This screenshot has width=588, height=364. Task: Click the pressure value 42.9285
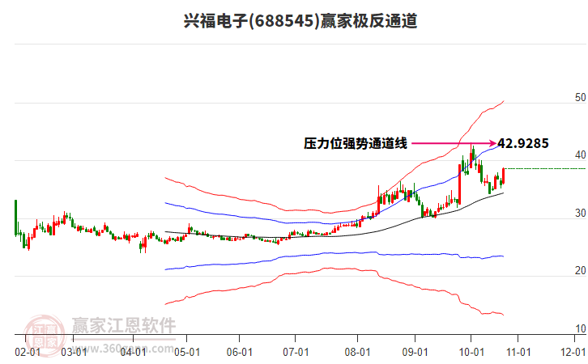tap(522, 143)
